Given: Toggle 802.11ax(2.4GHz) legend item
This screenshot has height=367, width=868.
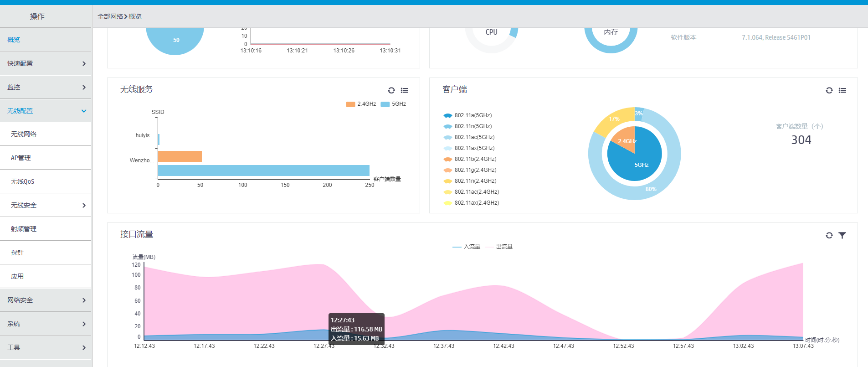Looking at the screenshot, I should [x=471, y=203].
